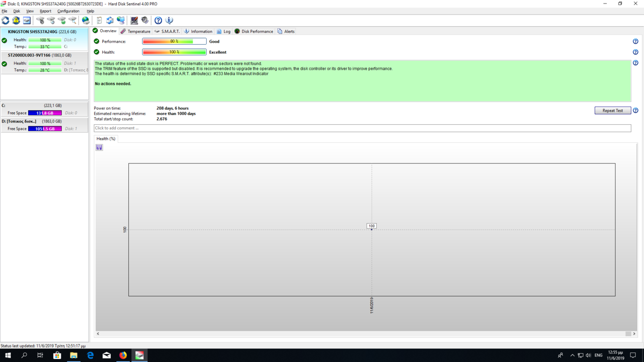Open the volume control in system tray
The height and width of the screenshot is (362, 644).
coord(588,355)
